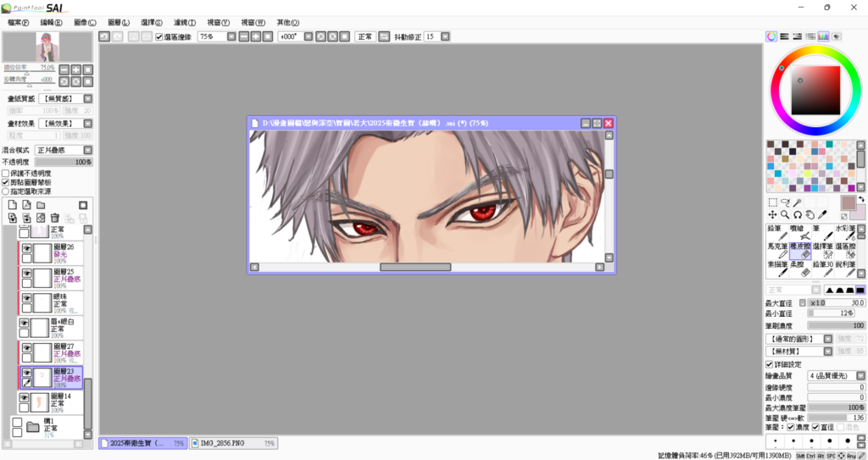Flip the canvas view horizontally
868x460 pixels.
[x=384, y=36]
